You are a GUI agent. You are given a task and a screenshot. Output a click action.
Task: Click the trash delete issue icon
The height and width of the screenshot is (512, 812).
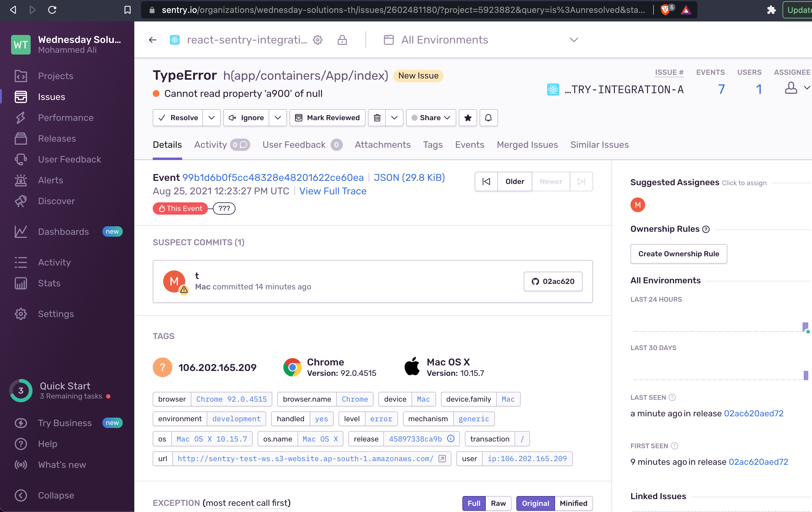377,118
